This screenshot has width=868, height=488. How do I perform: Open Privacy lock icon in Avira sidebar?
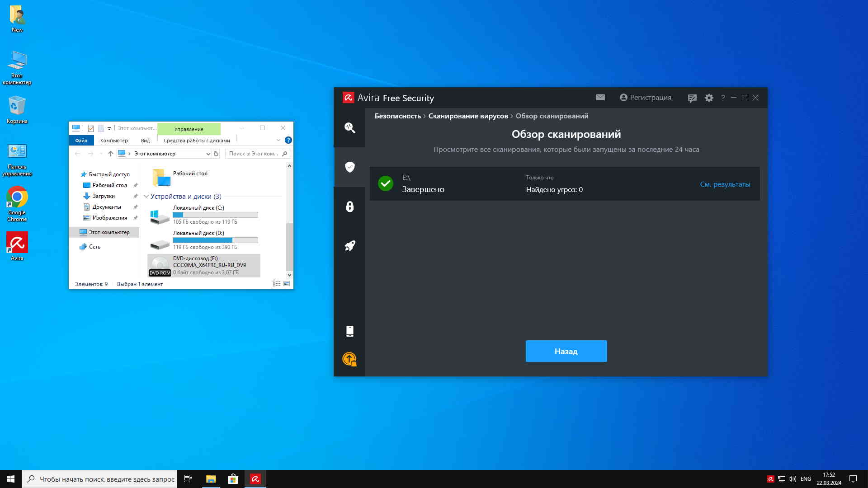coord(349,206)
